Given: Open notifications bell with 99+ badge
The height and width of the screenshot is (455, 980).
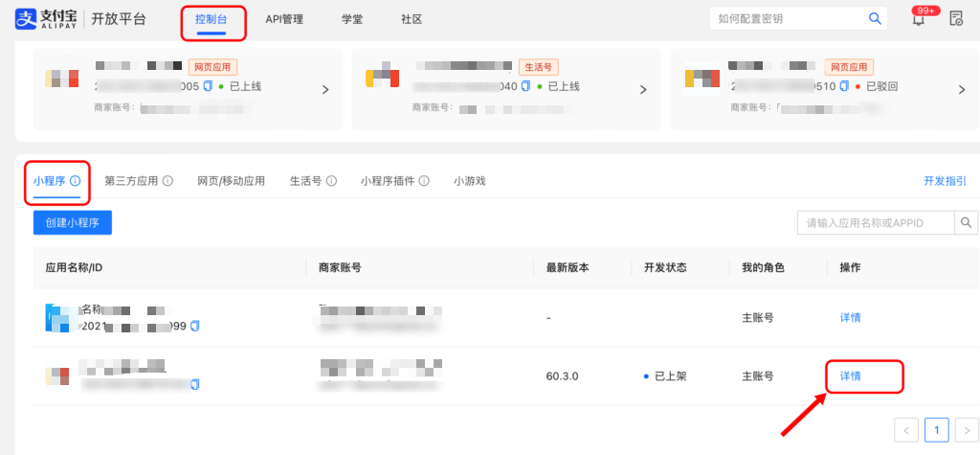Looking at the screenshot, I should [x=919, y=19].
